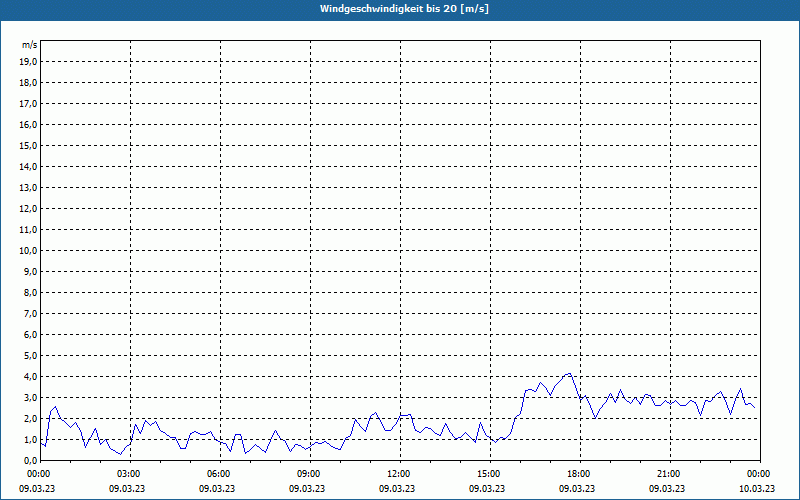
Task: Click the 6,0 y-axis label
Action: (x=30, y=335)
